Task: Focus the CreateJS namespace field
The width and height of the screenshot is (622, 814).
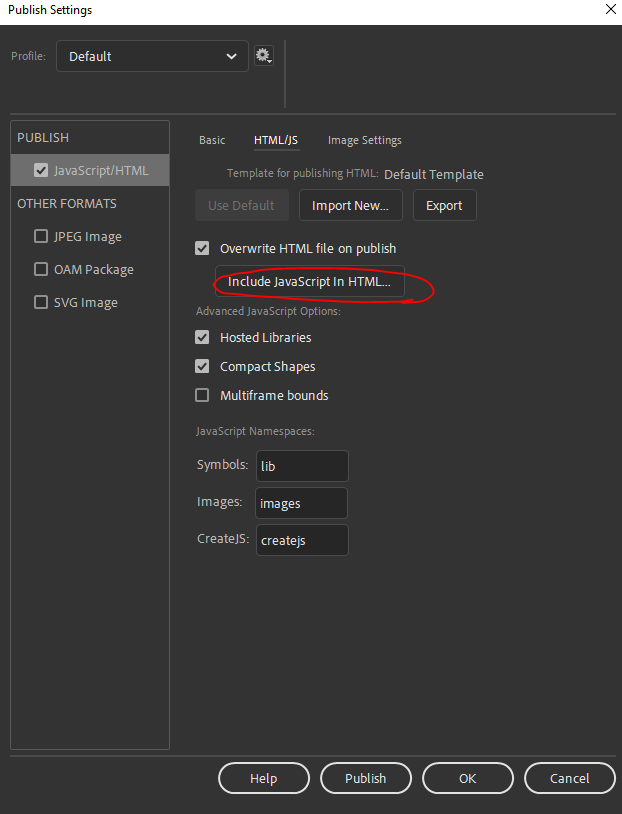Action: click(302, 540)
